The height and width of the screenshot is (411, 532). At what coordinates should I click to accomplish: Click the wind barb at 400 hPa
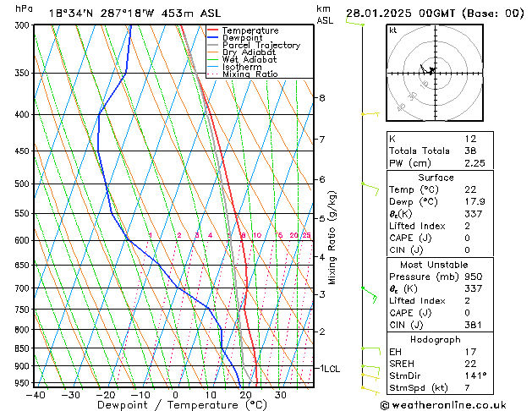click(370, 115)
